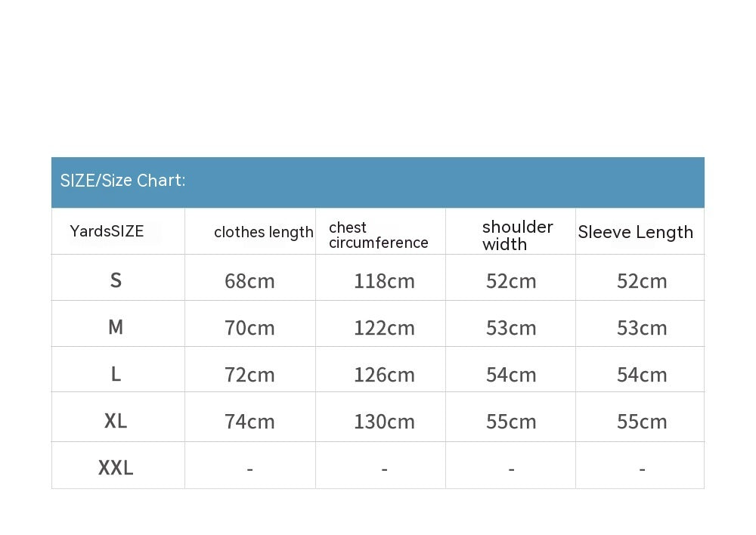
Task: Click the 54cm shoulder width cell
Action: [511, 375]
